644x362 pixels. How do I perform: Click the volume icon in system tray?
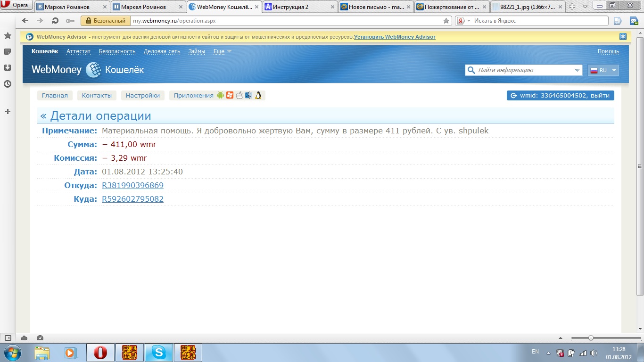594,353
